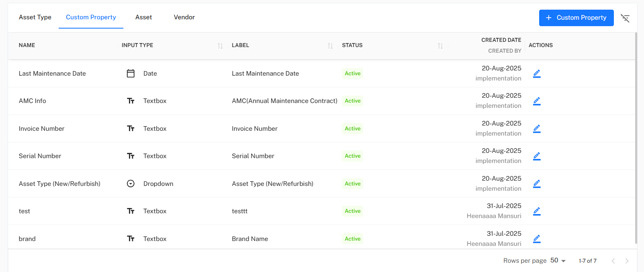Viewport: 644px width, 272px height.
Task: Clear filters using the filter-off icon
Action: pyautogui.click(x=625, y=18)
